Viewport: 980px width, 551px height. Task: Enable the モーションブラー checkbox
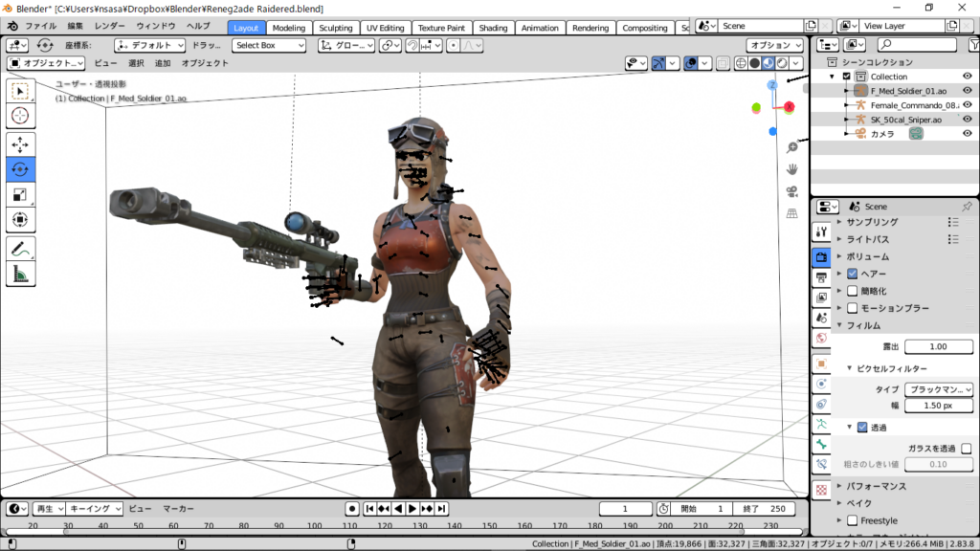852,308
